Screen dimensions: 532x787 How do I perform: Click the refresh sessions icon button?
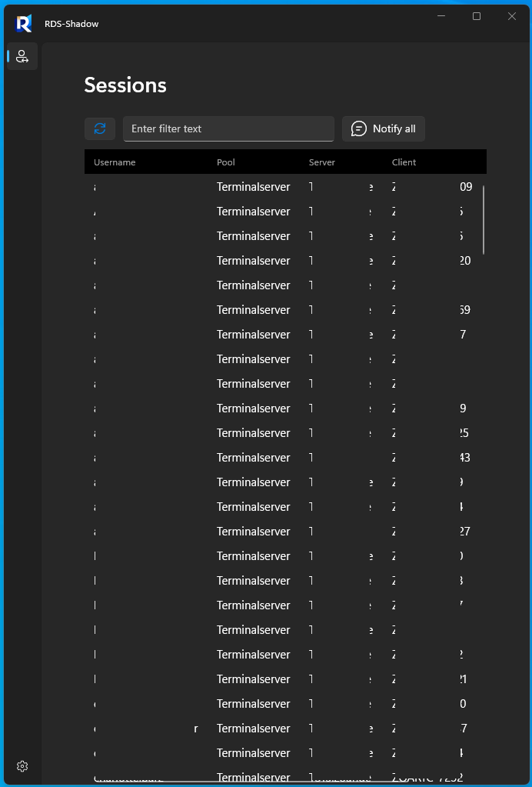click(100, 128)
